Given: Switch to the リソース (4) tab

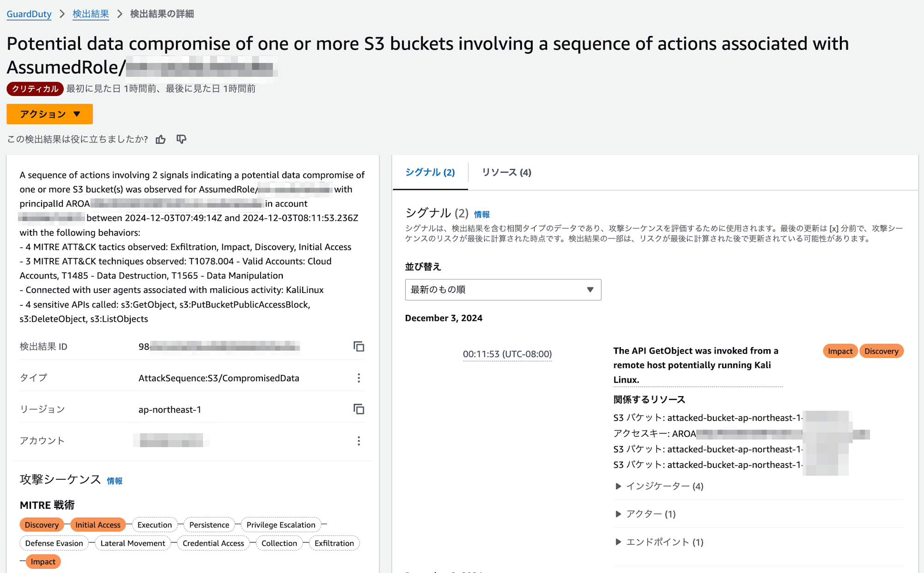Looking at the screenshot, I should [x=507, y=172].
